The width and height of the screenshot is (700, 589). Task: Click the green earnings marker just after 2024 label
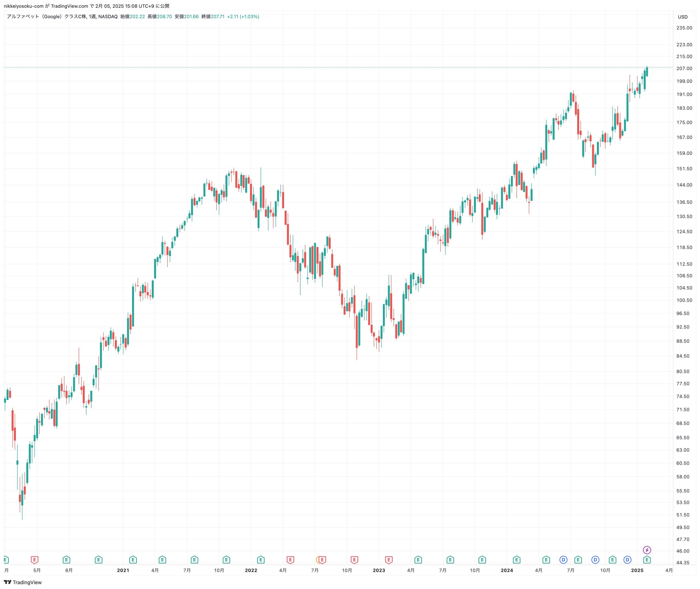(517, 560)
